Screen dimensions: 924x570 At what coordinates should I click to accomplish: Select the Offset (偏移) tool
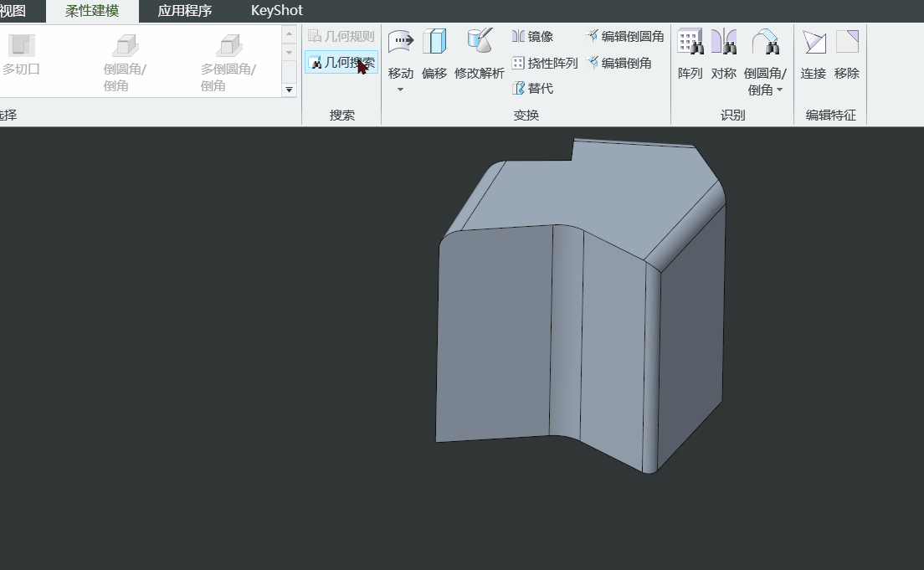[x=434, y=42]
